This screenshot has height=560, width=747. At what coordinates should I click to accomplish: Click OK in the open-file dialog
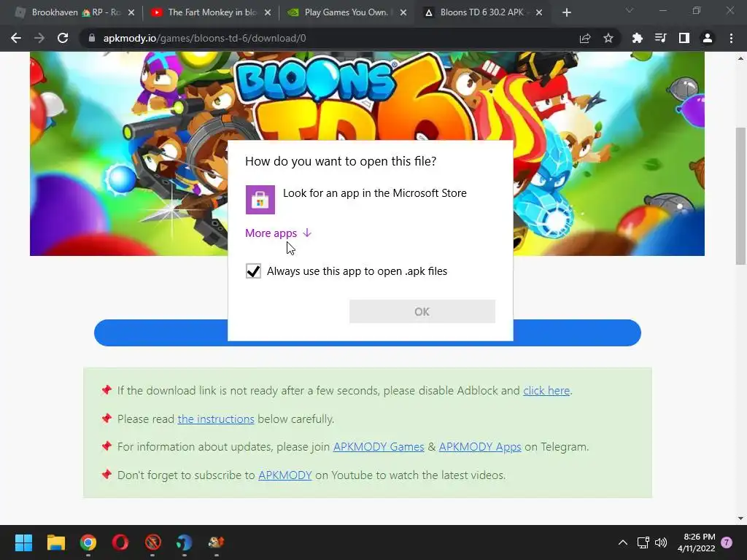click(422, 311)
